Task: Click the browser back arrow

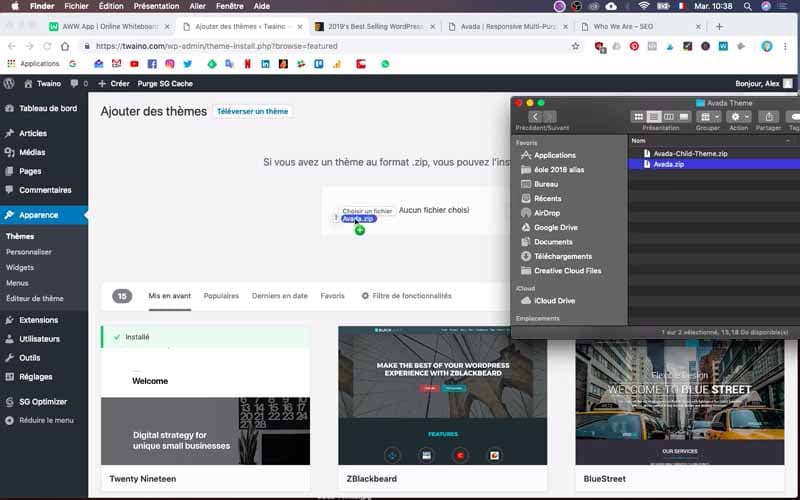Action: tap(12, 46)
